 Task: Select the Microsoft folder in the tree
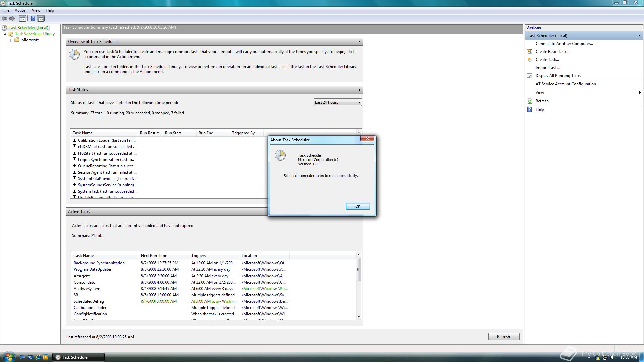coord(30,40)
